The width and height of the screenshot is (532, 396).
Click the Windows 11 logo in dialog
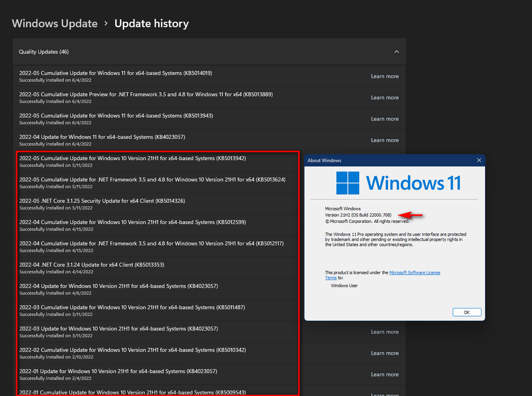398,183
